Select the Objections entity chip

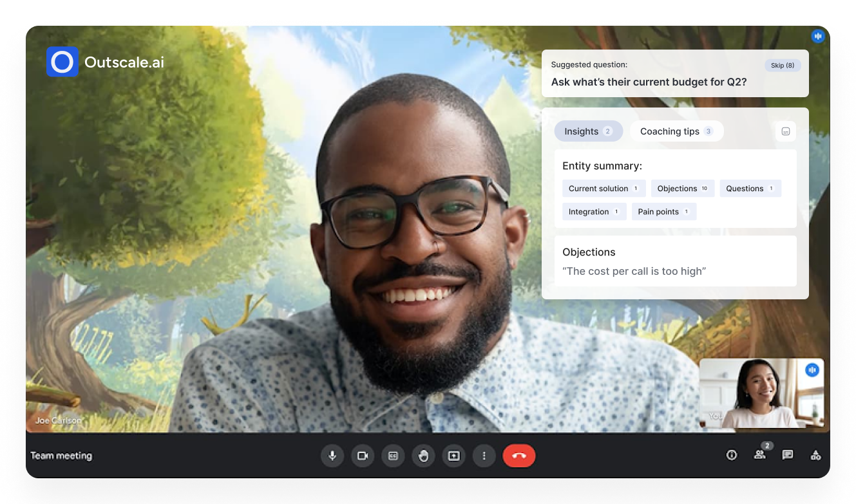pos(682,189)
